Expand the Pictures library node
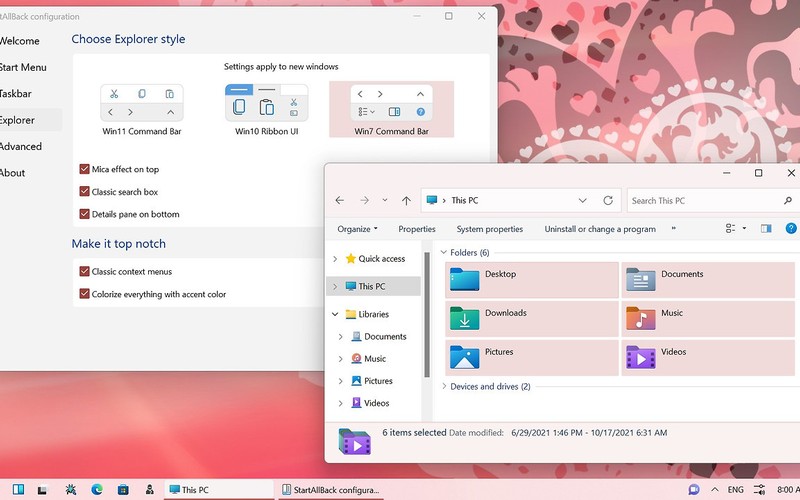Screen dimensions: 800x500 coord(341,381)
